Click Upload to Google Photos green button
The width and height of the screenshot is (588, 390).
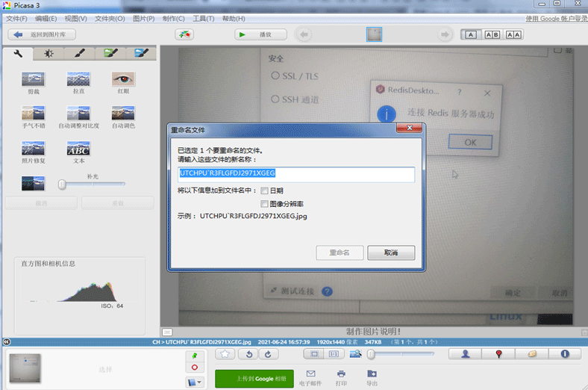[x=254, y=379]
